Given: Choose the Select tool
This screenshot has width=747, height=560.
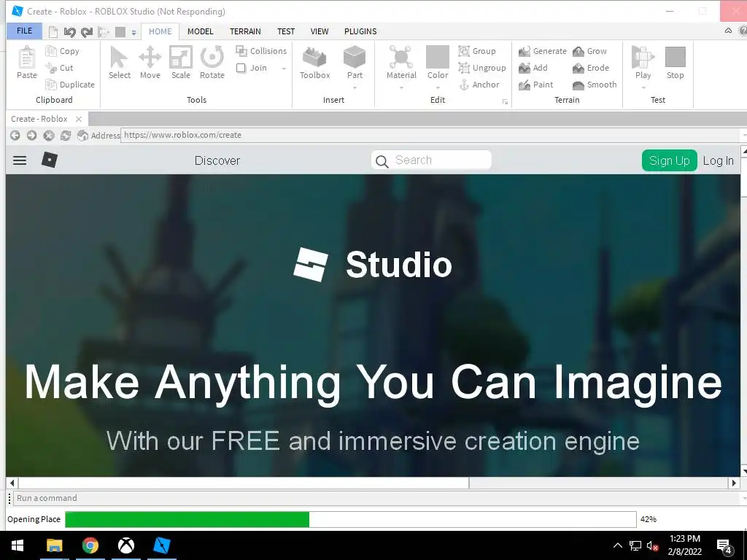Looking at the screenshot, I should coord(119,63).
